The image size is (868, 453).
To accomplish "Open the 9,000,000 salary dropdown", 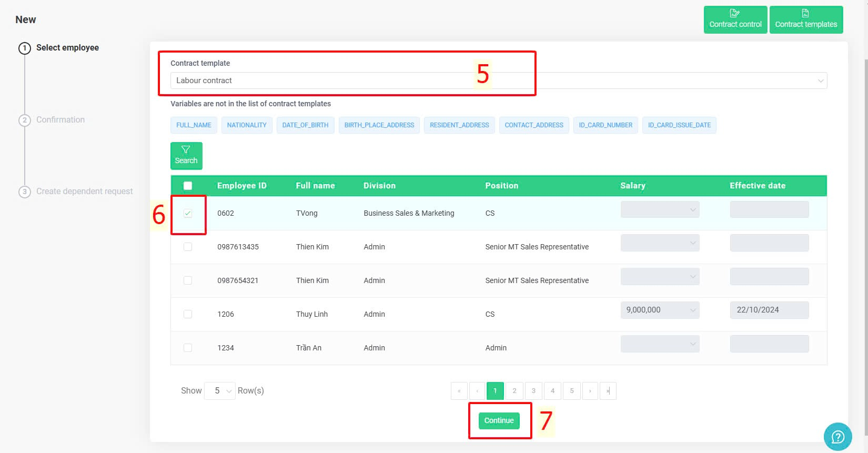I will pyautogui.click(x=660, y=310).
